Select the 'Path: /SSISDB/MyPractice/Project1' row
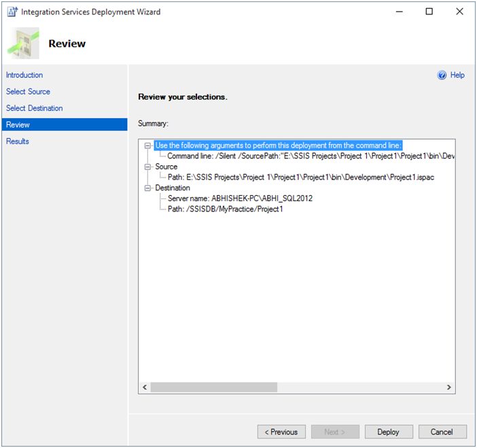This screenshot has height=448, width=477. click(225, 209)
